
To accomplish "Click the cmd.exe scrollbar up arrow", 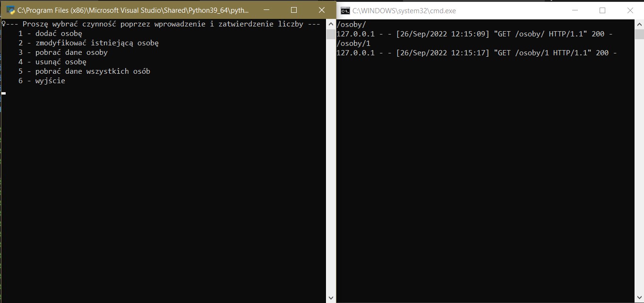I will (x=639, y=24).
